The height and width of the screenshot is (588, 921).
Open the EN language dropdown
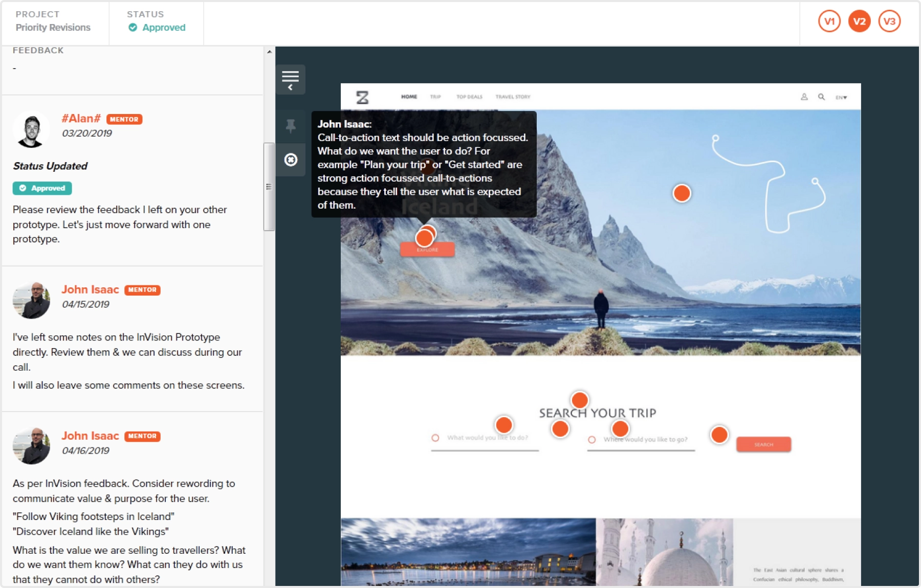841,97
